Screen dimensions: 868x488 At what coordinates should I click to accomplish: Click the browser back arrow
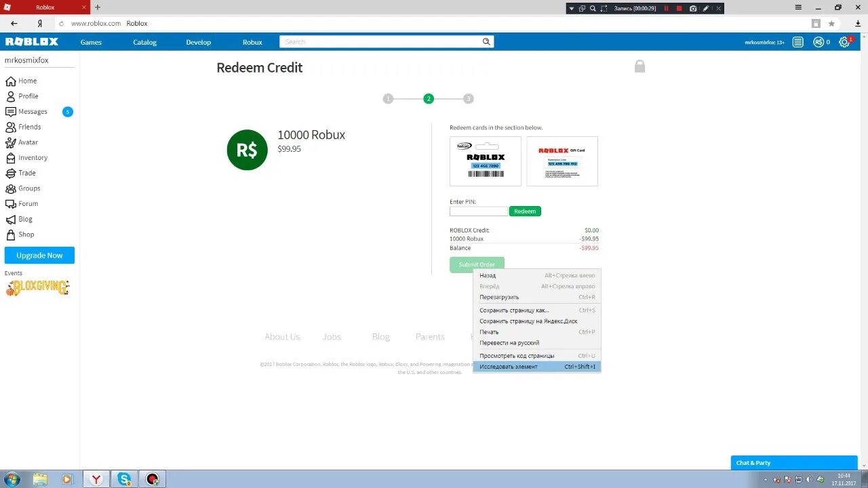pos(14,23)
